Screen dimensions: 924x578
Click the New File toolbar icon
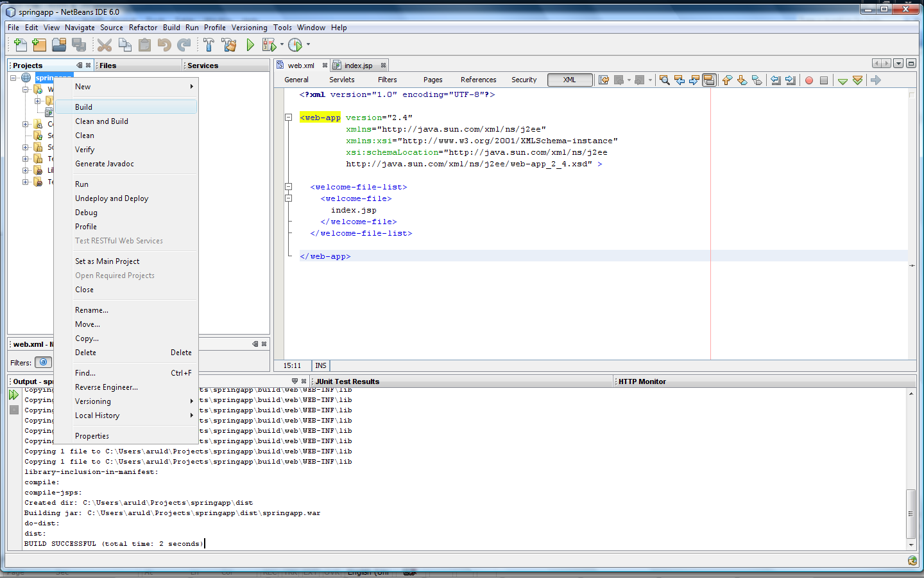[20, 44]
